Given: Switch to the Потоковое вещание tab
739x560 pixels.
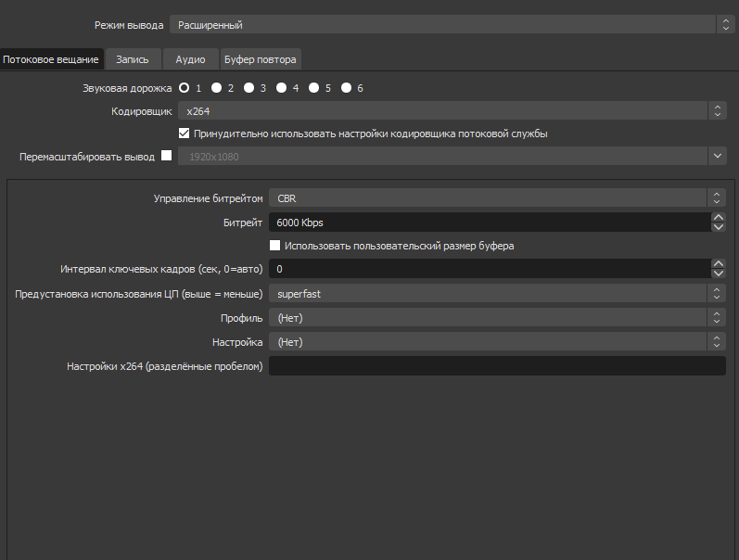Looking at the screenshot, I should pos(52,59).
